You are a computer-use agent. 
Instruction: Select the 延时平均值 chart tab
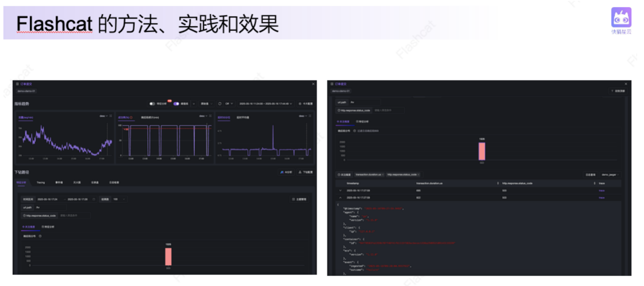click(x=243, y=118)
